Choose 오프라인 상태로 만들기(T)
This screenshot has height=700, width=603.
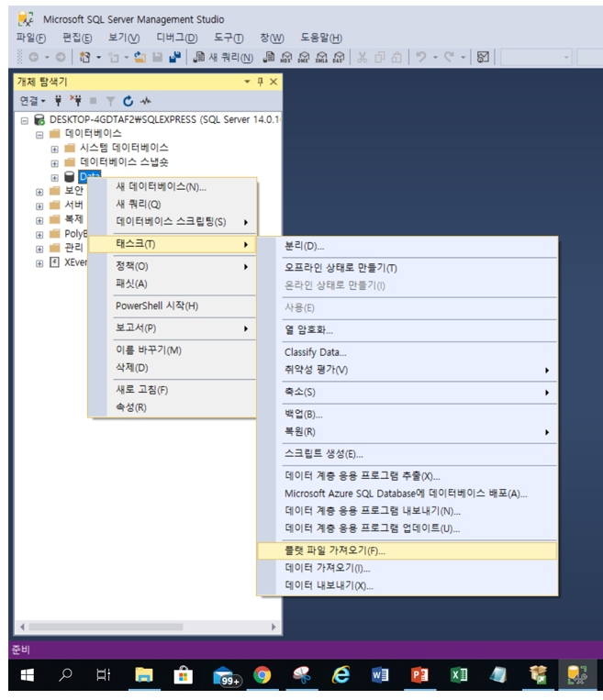coord(408,268)
